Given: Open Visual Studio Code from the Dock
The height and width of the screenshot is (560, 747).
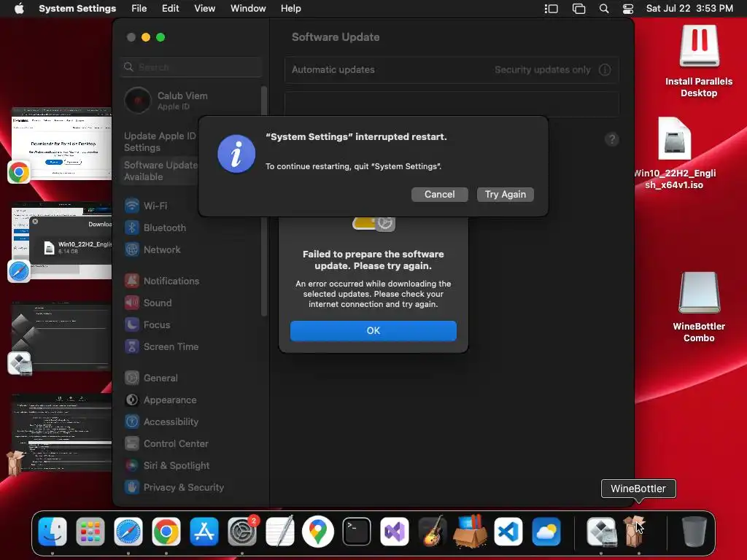Looking at the screenshot, I should tap(508, 532).
